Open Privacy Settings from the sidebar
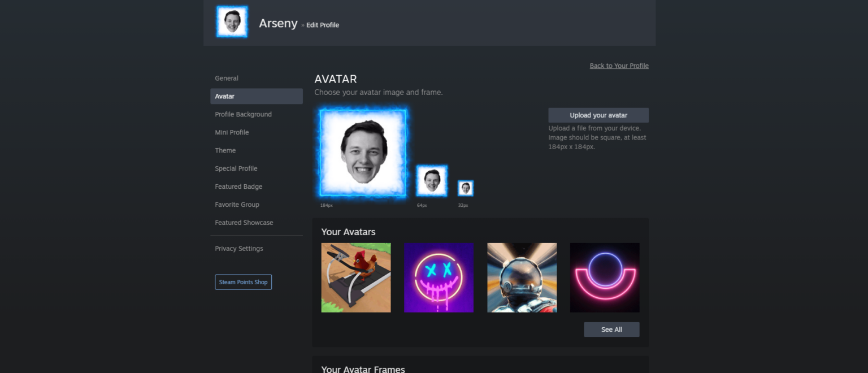 pos(238,248)
